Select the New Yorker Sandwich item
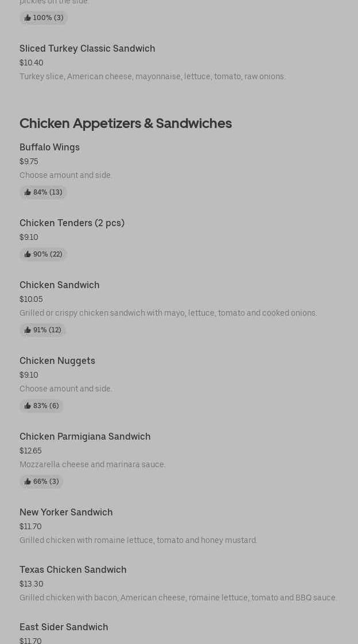358x644 pixels. 66,513
